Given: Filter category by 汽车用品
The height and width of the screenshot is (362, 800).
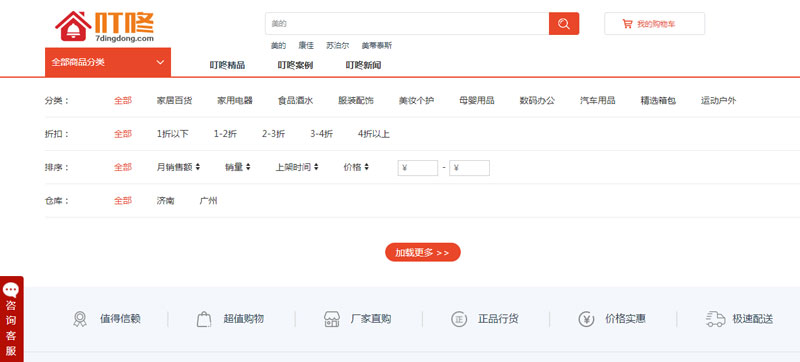Looking at the screenshot, I should pyautogui.click(x=597, y=100).
